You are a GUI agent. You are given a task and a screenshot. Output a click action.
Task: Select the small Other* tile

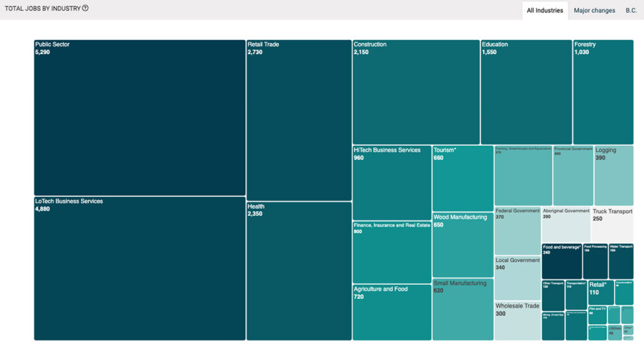point(628,330)
